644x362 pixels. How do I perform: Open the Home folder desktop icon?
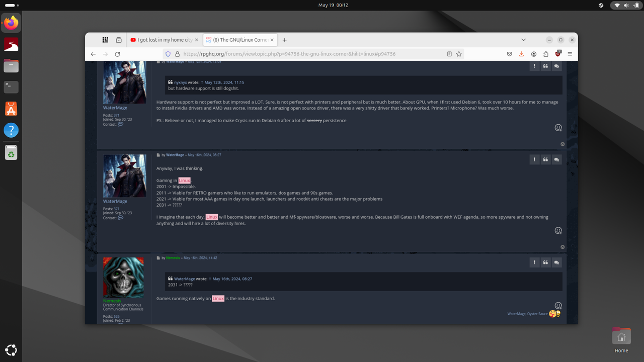pyautogui.click(x=621, y=340)
